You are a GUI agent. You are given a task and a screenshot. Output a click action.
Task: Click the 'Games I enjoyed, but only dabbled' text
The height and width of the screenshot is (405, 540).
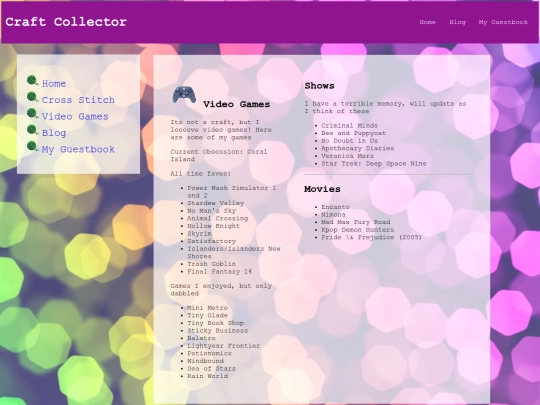[x=221, y=290]
